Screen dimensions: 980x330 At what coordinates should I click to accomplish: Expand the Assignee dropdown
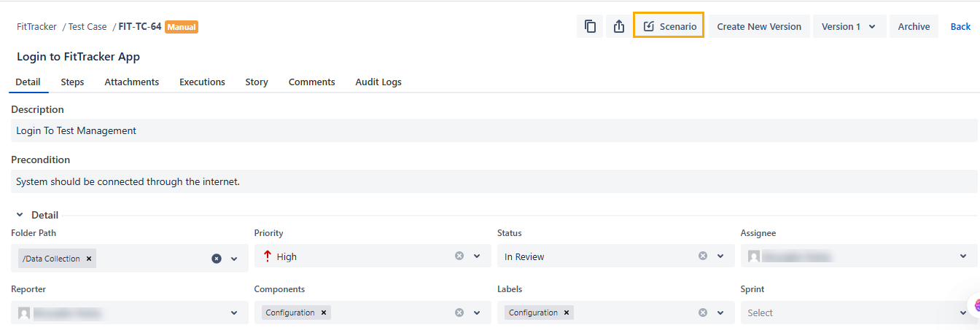(x=963, y=256)
